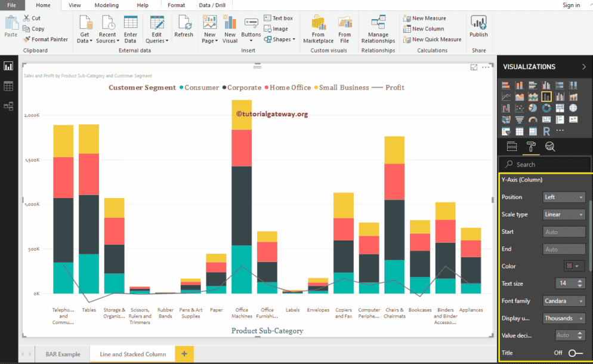Toggle the Y-axis Title switch

point(575,353)
